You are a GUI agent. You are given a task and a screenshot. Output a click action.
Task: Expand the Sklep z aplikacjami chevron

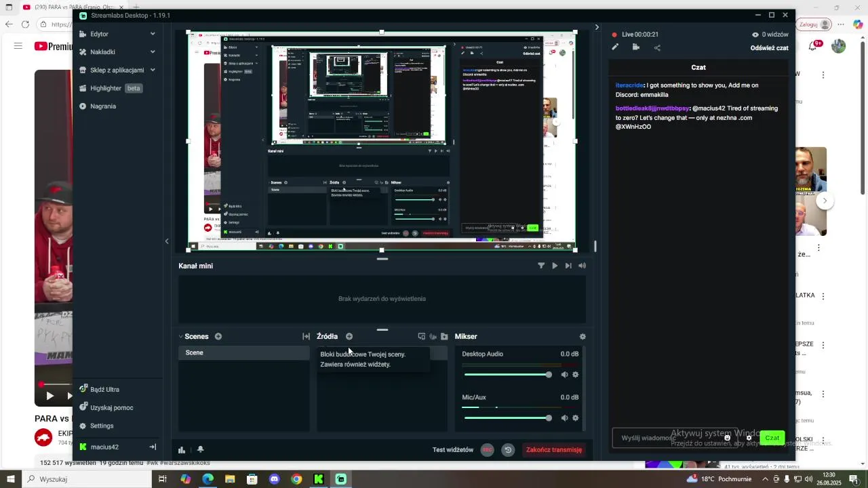pyautogui.click(x=153, y=70)
